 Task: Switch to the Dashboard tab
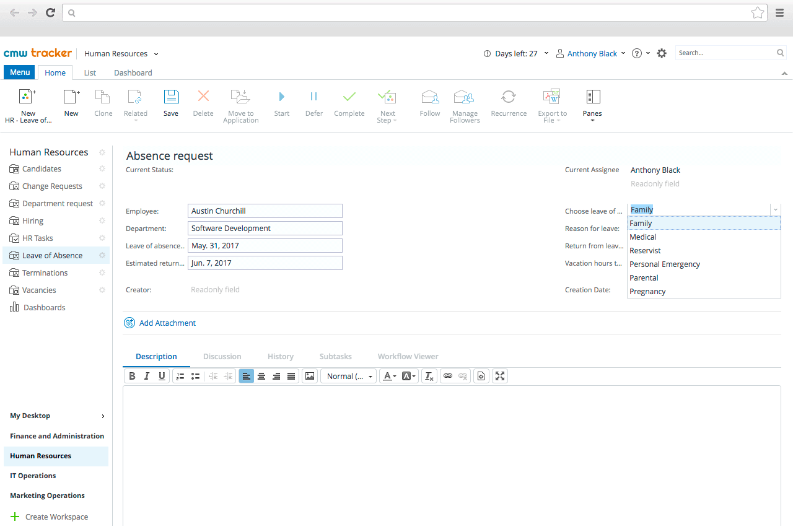coord(133,72)
